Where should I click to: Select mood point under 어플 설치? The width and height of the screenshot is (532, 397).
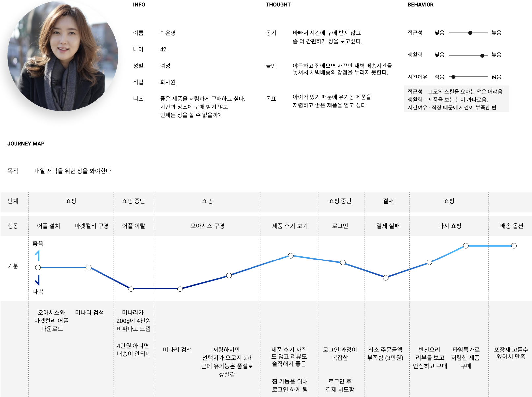pos(38,267)
